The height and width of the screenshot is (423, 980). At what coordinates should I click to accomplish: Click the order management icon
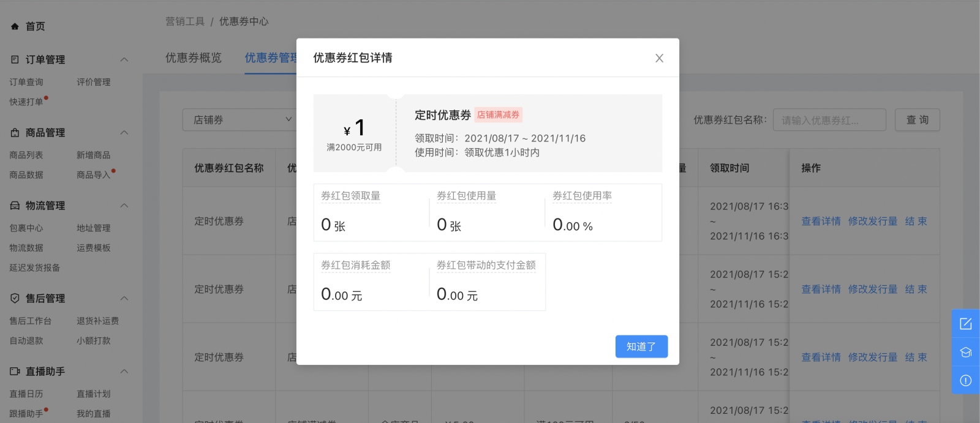[x=15, y=59]
